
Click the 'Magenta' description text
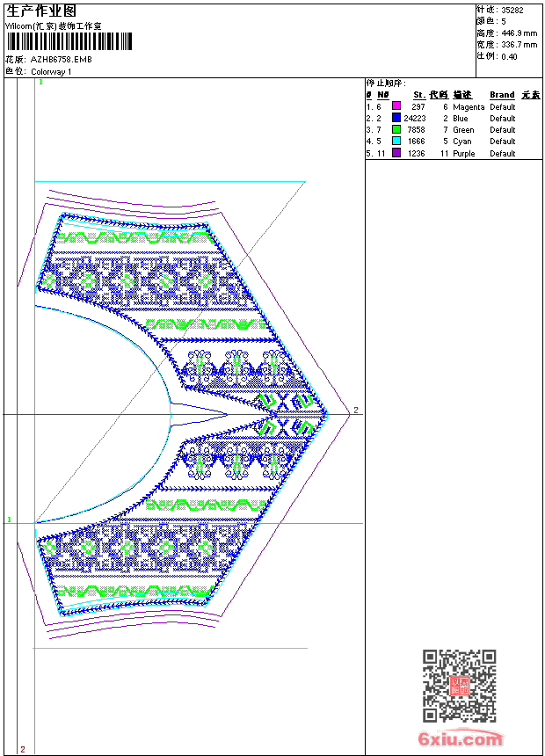click(x=469, y=107)
